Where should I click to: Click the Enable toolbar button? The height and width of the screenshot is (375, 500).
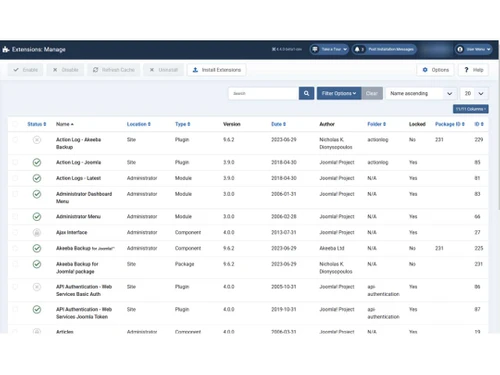coord(26,70)
